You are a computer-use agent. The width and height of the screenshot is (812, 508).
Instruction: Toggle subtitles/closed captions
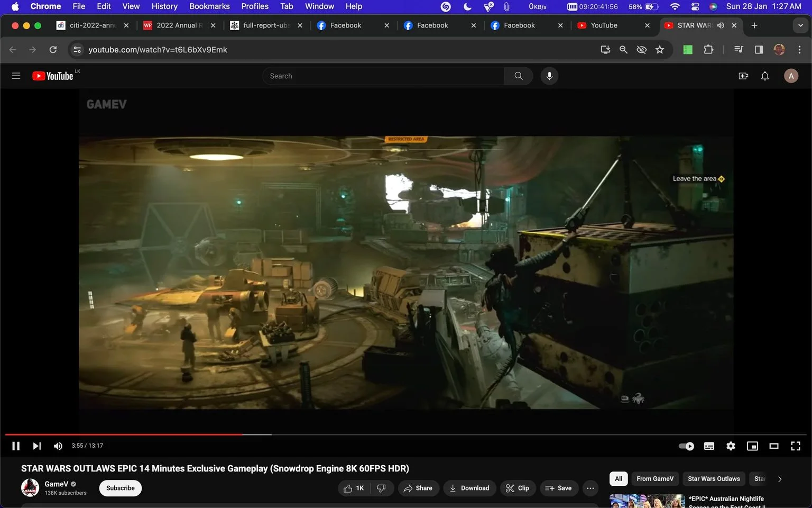tap(709, 446)
